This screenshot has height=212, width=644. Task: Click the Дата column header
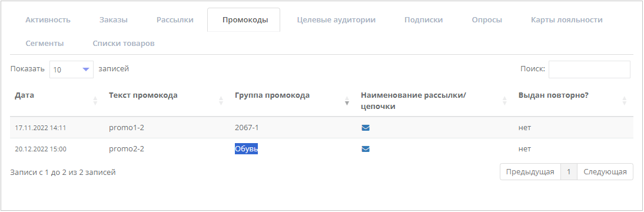click(x=25, y=95)
